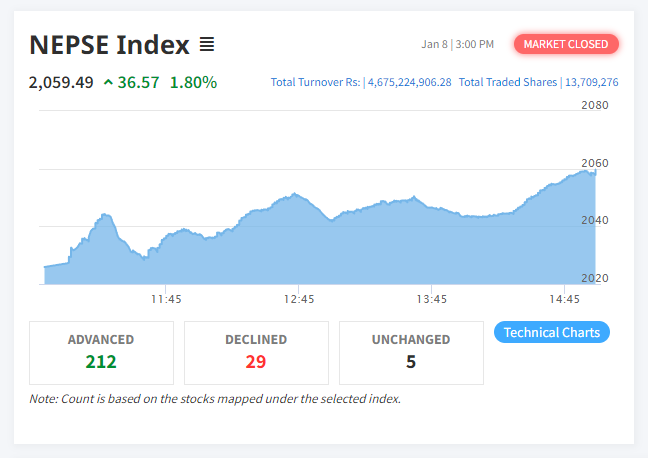
Task: Open the Technical Charts button
Action: (x=552, y=332)
